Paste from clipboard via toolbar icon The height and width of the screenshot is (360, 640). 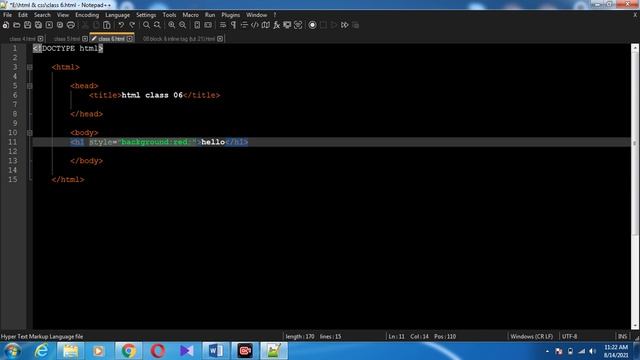point(107,25)
